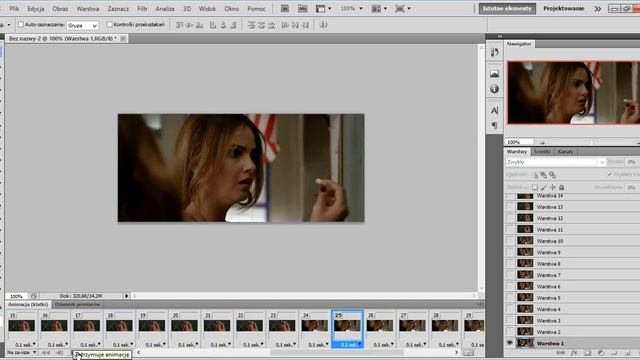
Task: Open the Info panel icon in the dock
Action: [494, 89]
